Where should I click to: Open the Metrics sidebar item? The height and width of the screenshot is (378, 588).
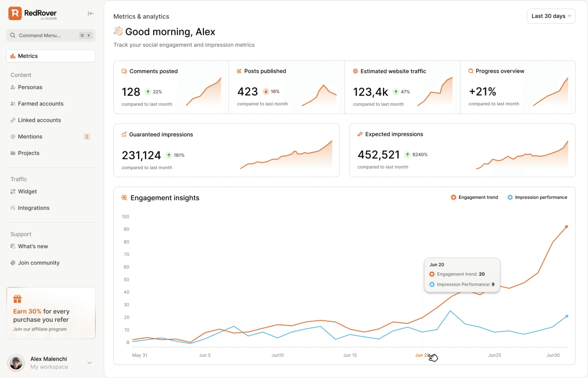(x=51, y=56)
